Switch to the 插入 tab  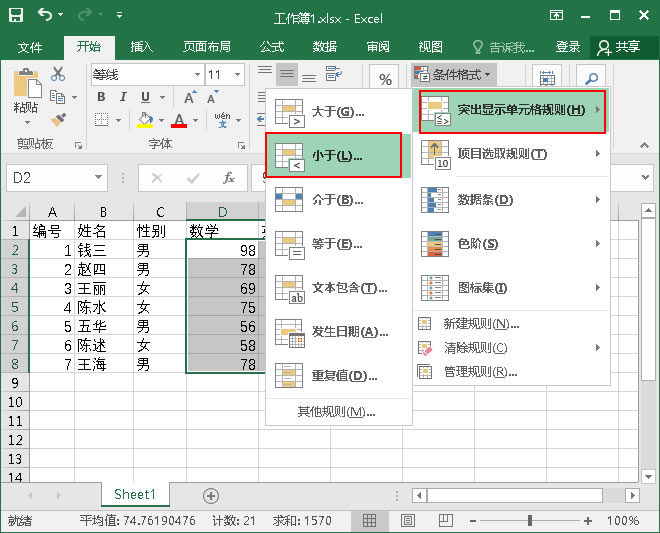pyautogui.click(x=141, y=47)
